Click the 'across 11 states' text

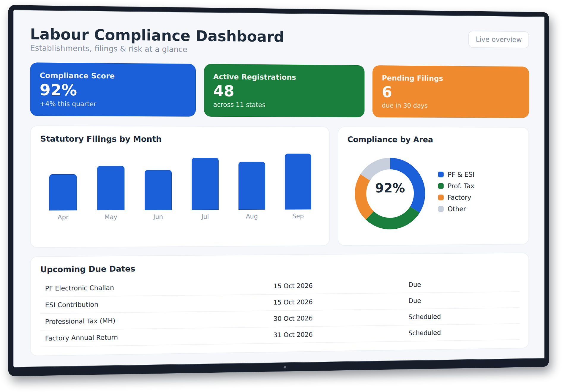239,105
